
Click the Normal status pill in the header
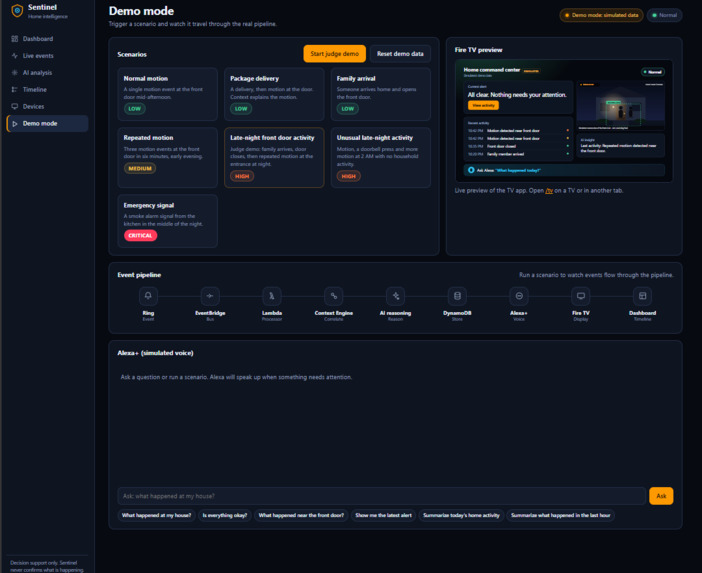pos(664,15)
